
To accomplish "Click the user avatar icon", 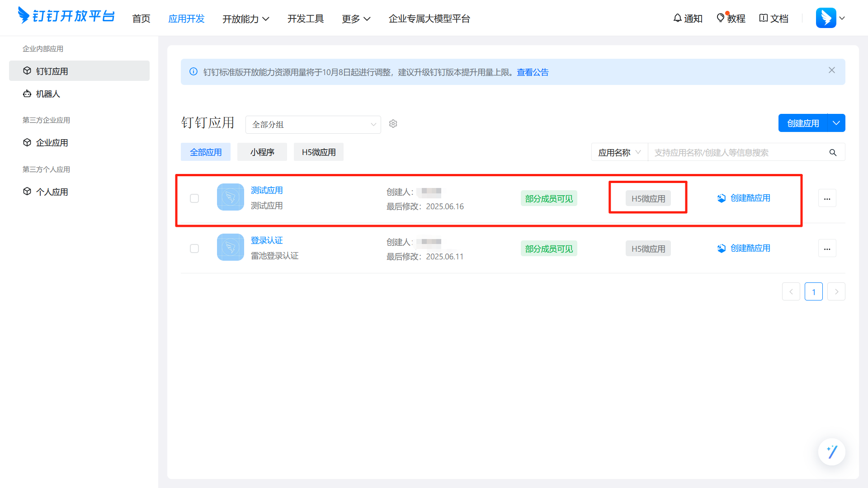I will [x=826, y=18].
